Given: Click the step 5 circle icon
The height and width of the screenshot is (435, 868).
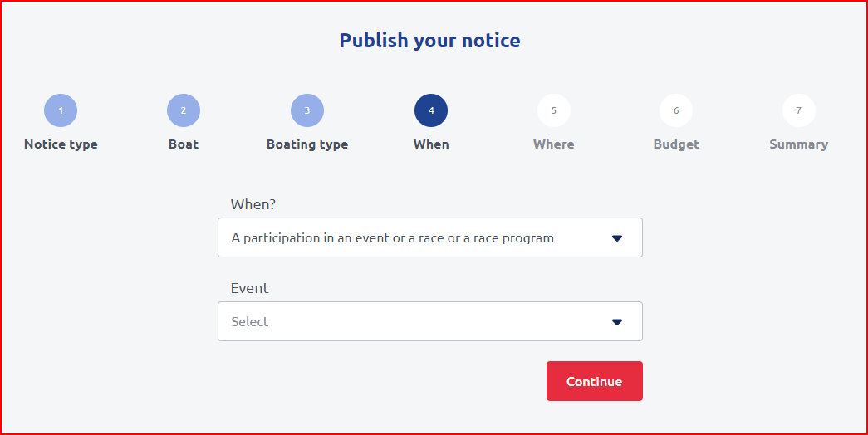Looking at the screenshot, I should click(554, 110).
